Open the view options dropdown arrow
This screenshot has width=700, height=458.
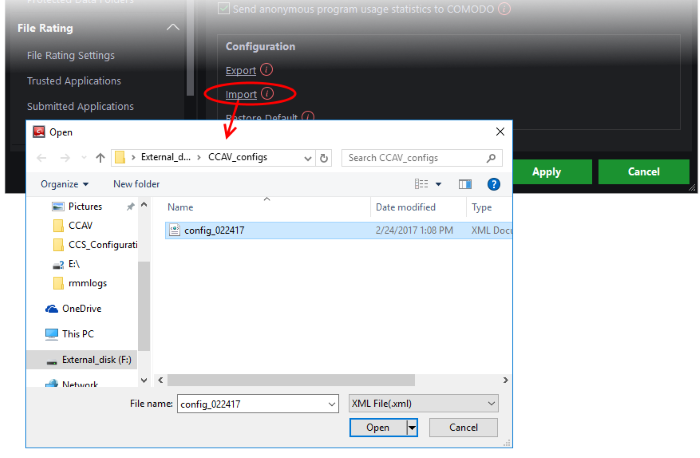438,184
